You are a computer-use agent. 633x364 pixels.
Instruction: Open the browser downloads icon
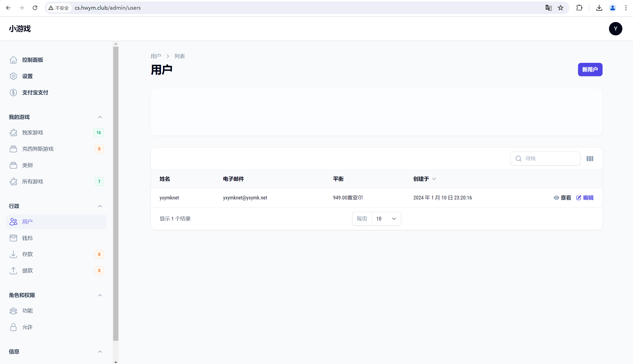(599, 8)
